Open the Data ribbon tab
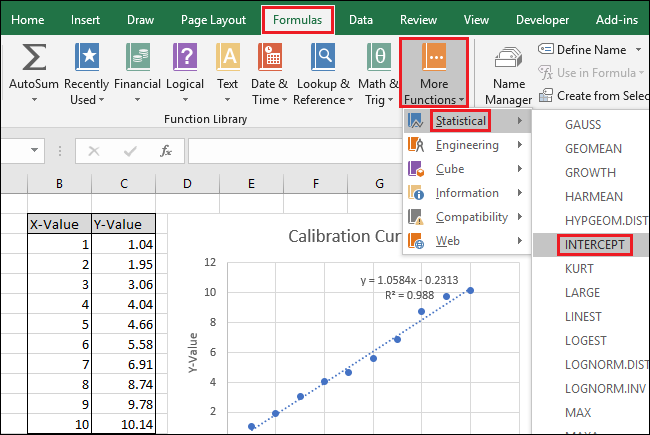 (x=360, y=19)
